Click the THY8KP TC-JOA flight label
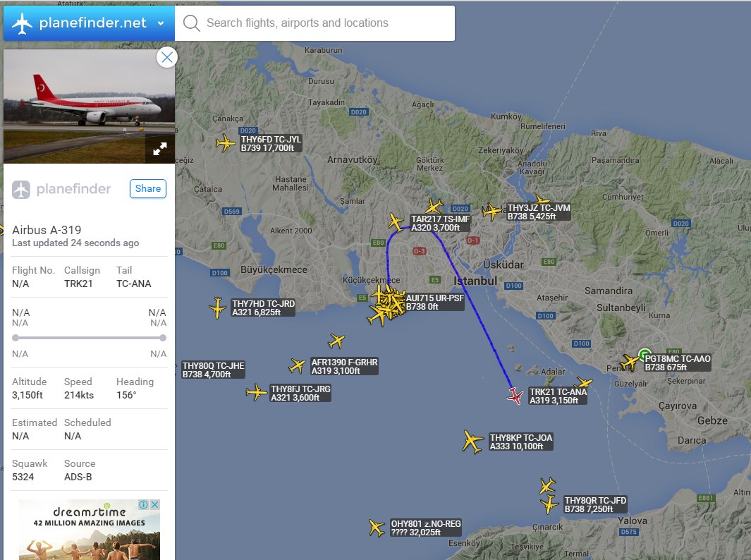Screen dimensions: 751x560 click(x=520, y=442)
